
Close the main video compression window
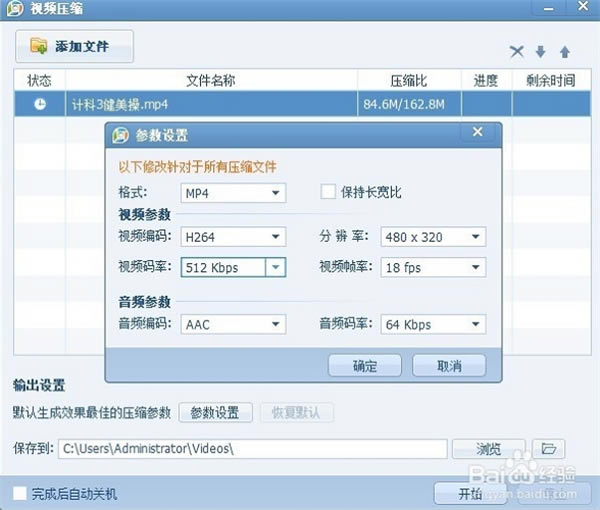coord(583,7)
